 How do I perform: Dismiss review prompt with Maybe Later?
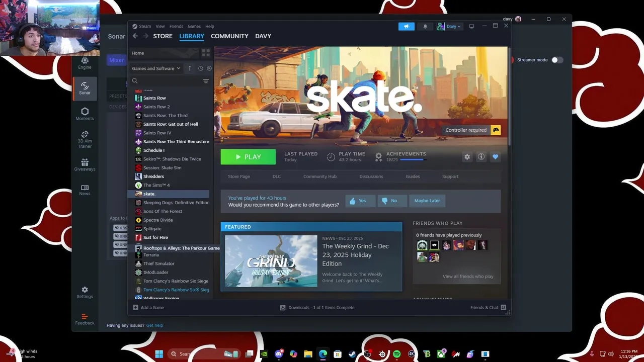coord(427,201)
